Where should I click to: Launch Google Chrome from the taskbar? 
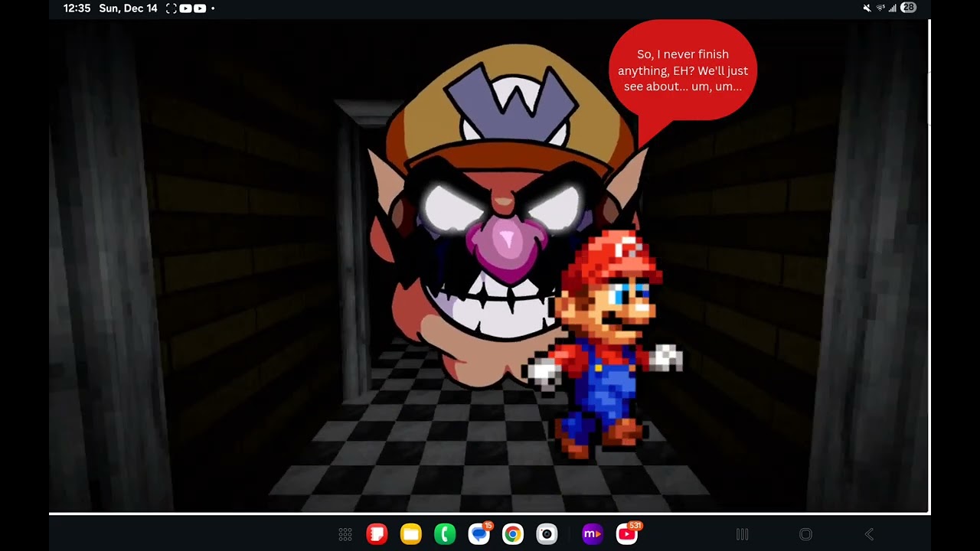point(513,534)
